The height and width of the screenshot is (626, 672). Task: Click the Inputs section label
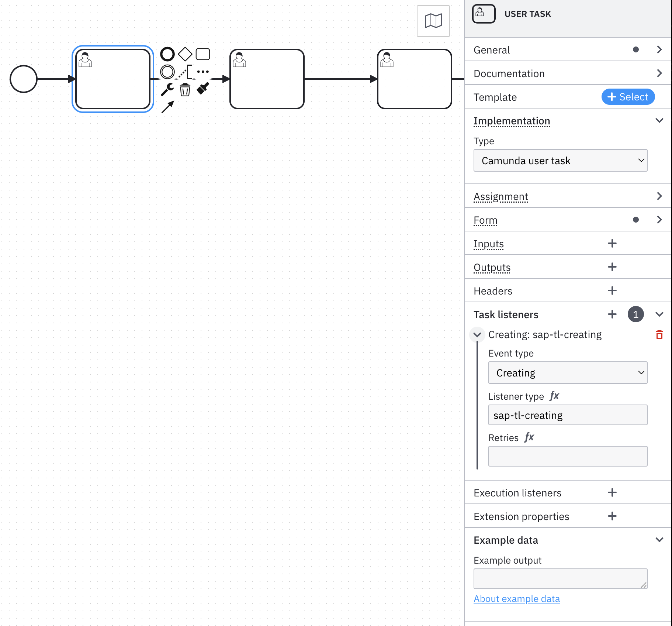pyautogui.click(x=489, y=244)
